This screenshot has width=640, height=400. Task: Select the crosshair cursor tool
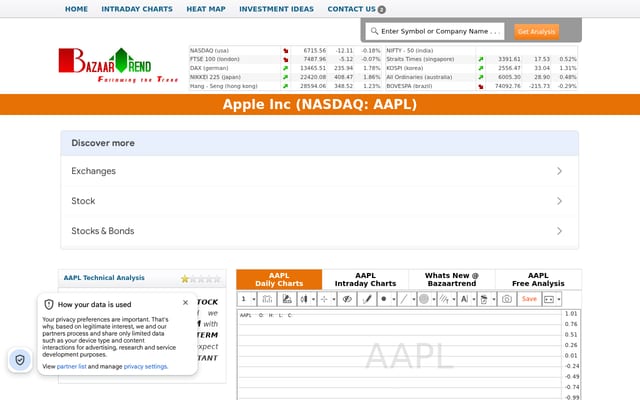coord(324,299)
